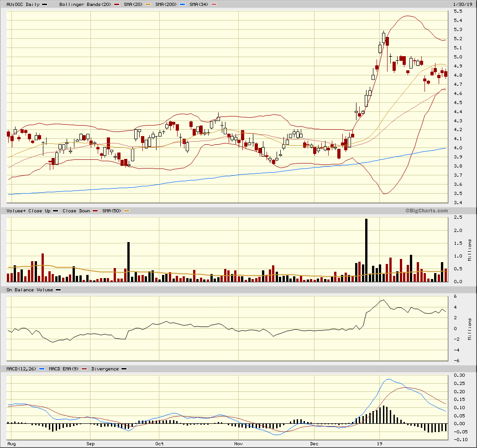Screen dimensions: 477x448
Task: Click the Nov month axis label
Action: [238, 443]
